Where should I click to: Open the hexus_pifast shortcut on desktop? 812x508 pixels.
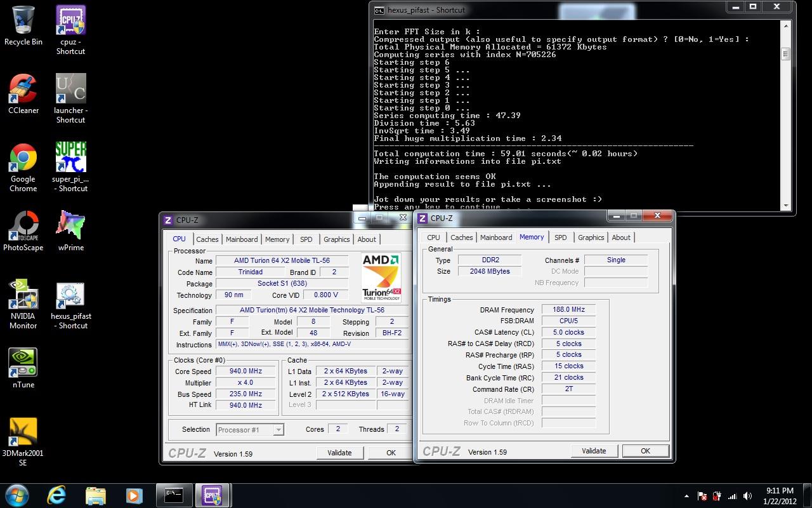[x=70, y=304]
